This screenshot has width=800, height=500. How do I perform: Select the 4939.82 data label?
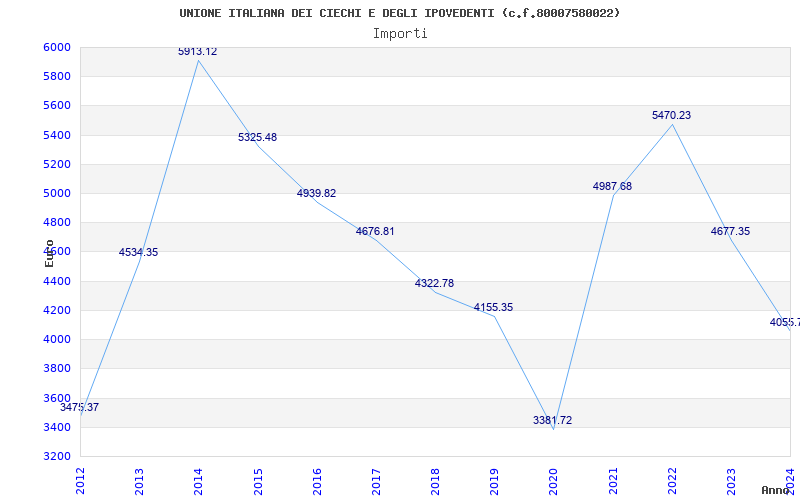coord(316,193)
